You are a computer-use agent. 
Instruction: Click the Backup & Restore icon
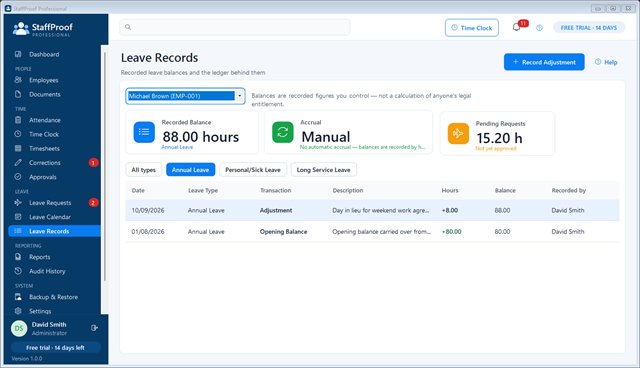[x=18, y=297]
